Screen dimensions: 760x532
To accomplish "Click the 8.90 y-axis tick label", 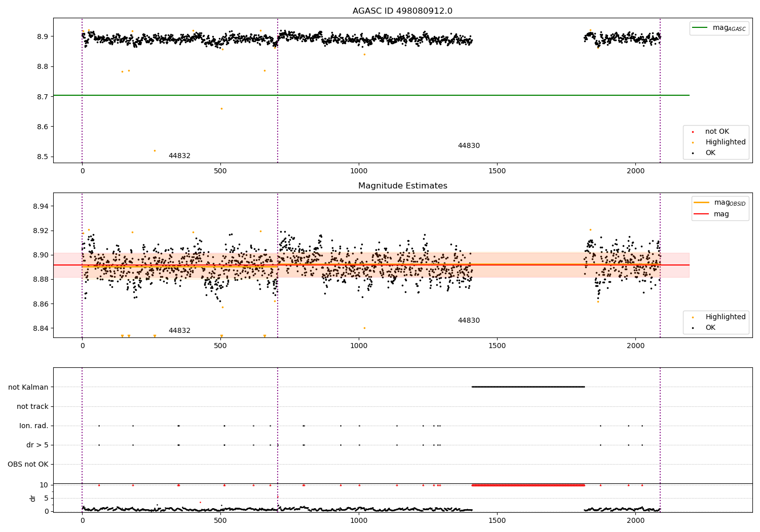I will pos(40,255).
